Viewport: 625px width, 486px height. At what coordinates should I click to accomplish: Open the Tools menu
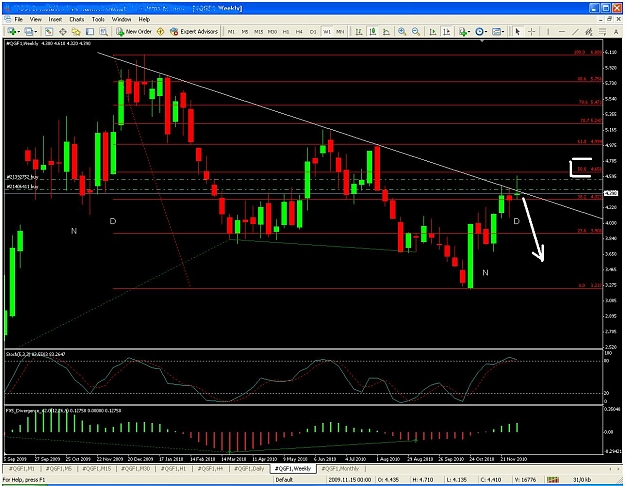[x=98, y=19]
